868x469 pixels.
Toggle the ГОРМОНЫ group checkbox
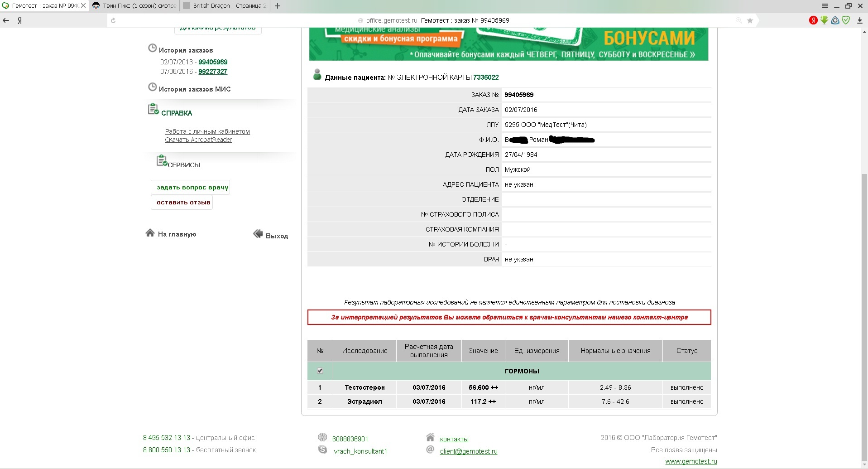coord(320,371)
